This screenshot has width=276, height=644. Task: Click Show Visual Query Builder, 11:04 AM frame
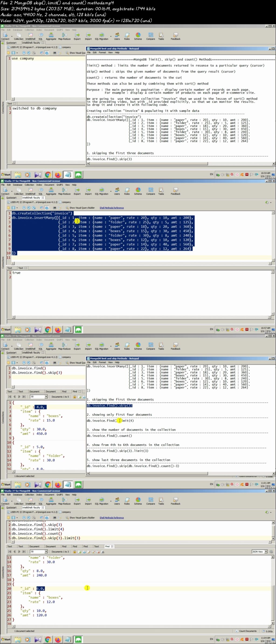click(x=80, y=518)
